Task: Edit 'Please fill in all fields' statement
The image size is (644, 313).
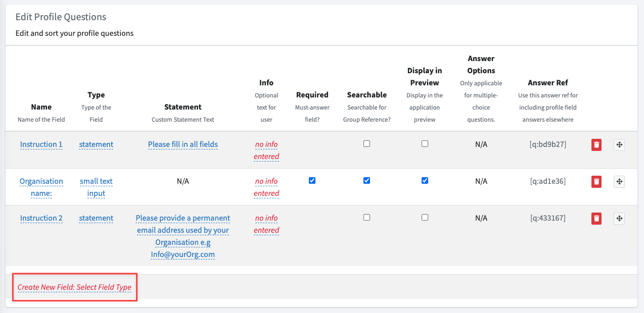Action: coord(183,144)
